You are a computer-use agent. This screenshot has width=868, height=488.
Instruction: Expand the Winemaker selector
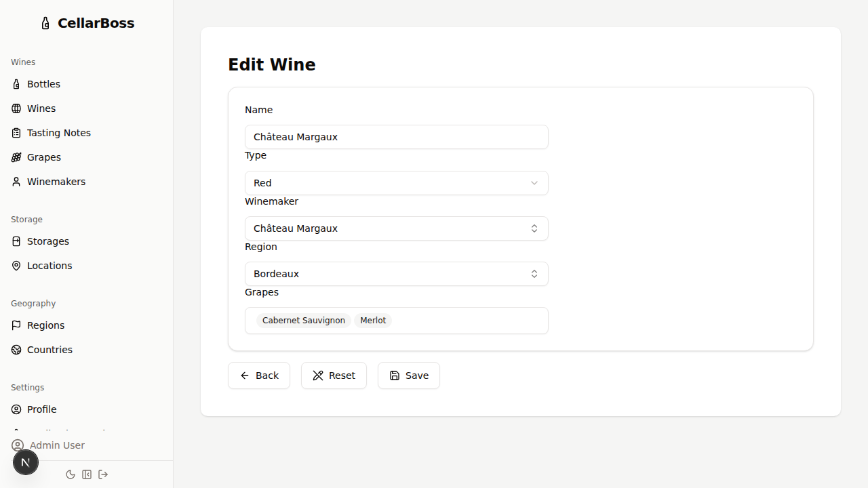(396, 228)
